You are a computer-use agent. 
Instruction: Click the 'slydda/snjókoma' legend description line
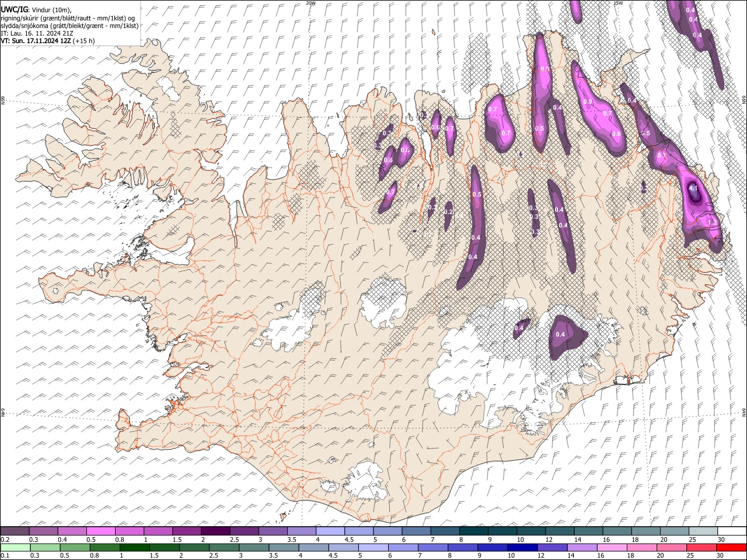click(x=69, y=26)
